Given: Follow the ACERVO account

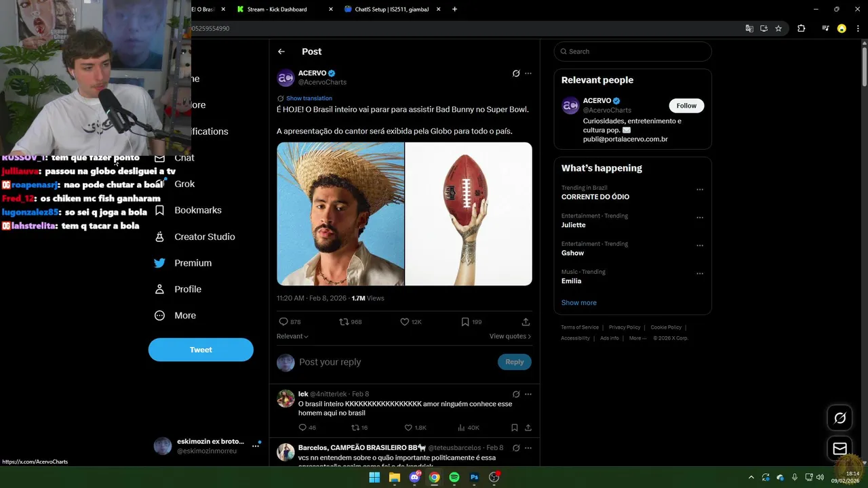Looking at the screenshot, I should [686, 106].
